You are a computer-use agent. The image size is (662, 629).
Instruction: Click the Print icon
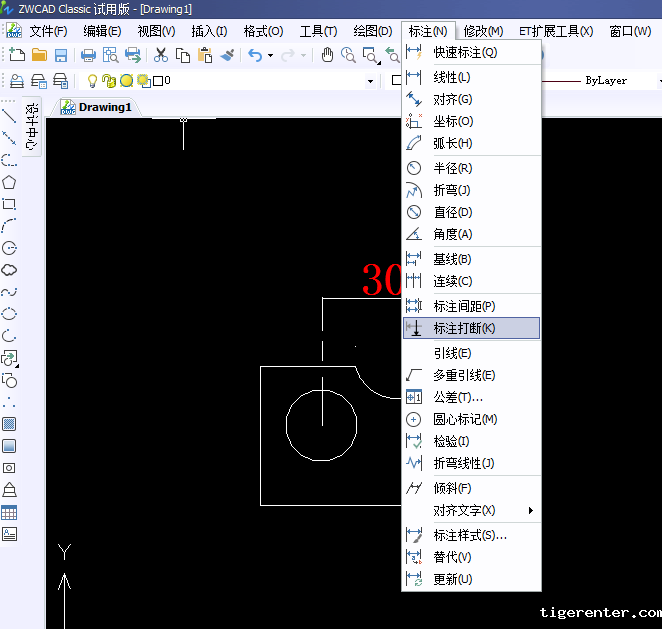click(88, 55)
